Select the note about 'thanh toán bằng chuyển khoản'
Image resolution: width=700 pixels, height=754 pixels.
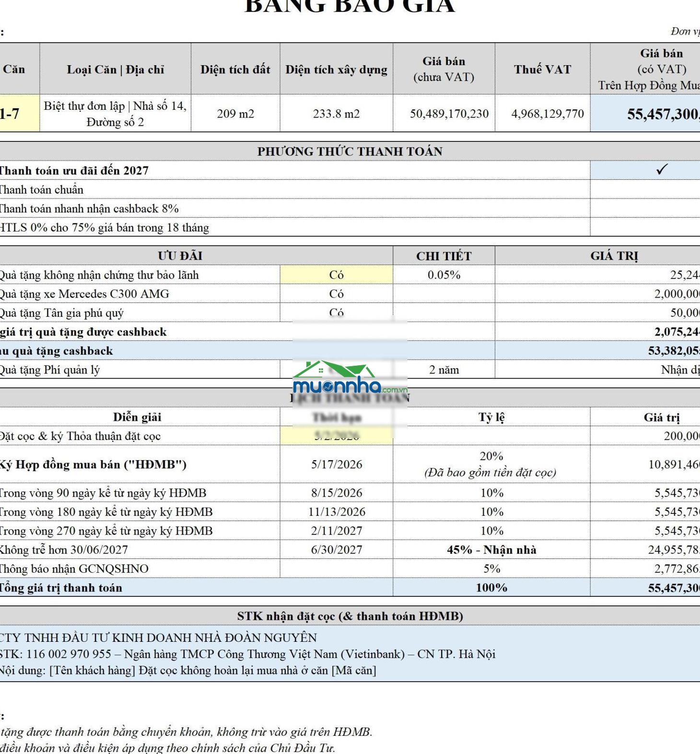click(186, 732)
